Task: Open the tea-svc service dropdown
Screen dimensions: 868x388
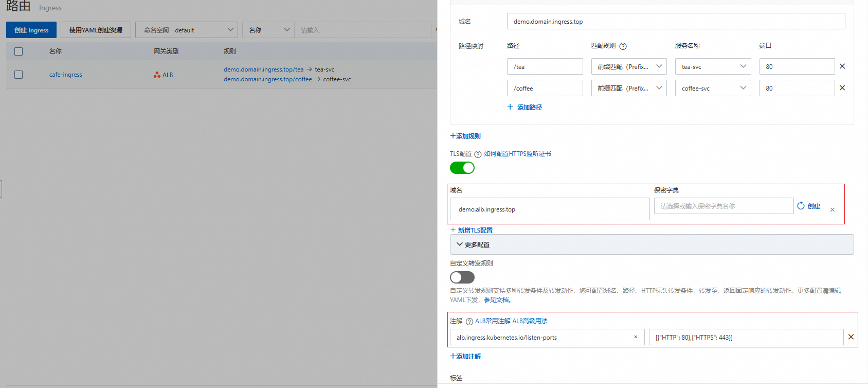Action: tap(713, 66)
